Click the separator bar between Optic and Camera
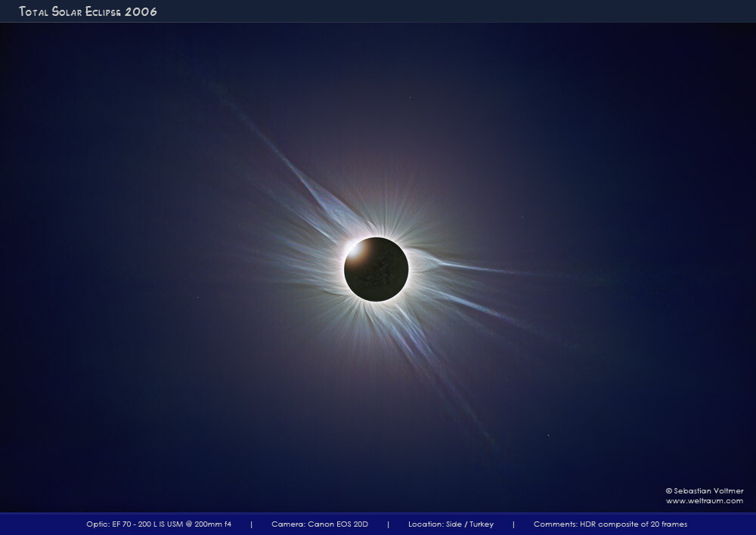756x535 pixels. coord(251,524)
